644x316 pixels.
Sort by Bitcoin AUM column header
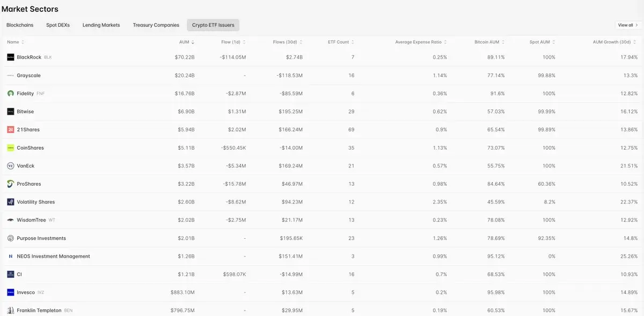point(490,42)
